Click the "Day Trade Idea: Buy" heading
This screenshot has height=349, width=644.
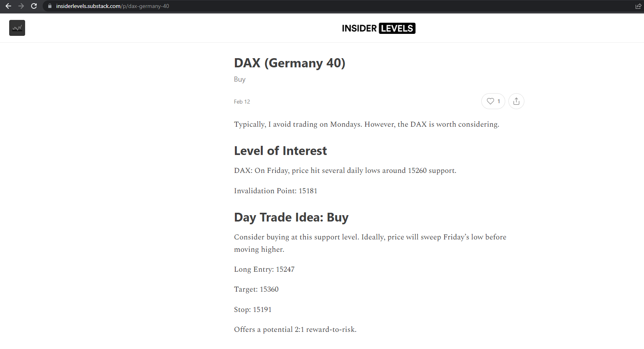(x=291, y=218)
